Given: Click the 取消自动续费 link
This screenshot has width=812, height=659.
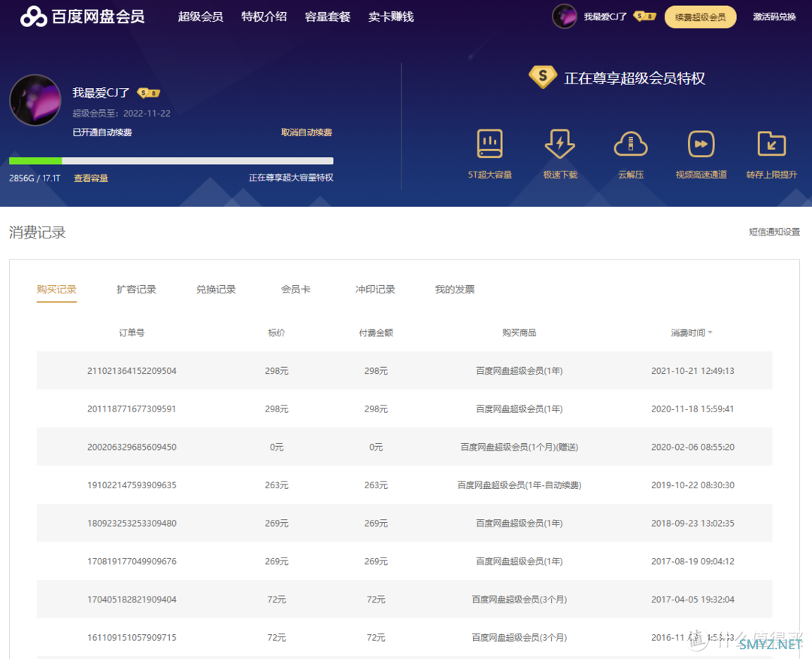Looking at the screenshot, I should pyautogui.click(x=306, y=132).
